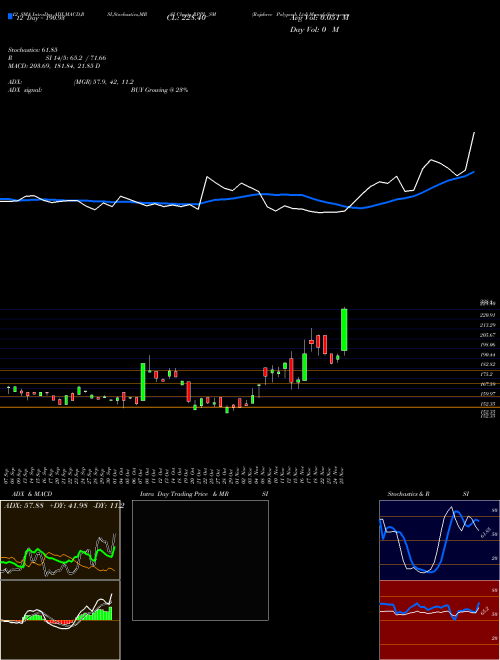
Task: Click the '65.2' value label inside RSI chart
Action: pos(484,609)
